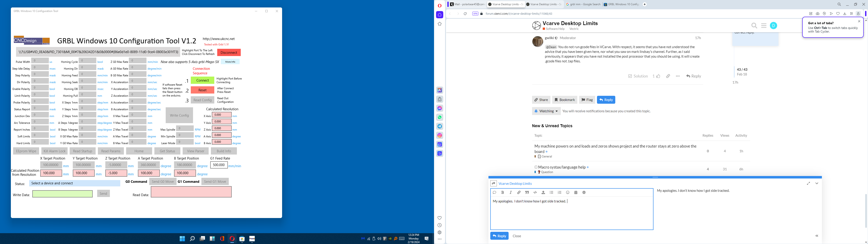Open taskbar search magnifier
Image resolution: width=868 pixels, height=244 pixels.
coord(192,239)
